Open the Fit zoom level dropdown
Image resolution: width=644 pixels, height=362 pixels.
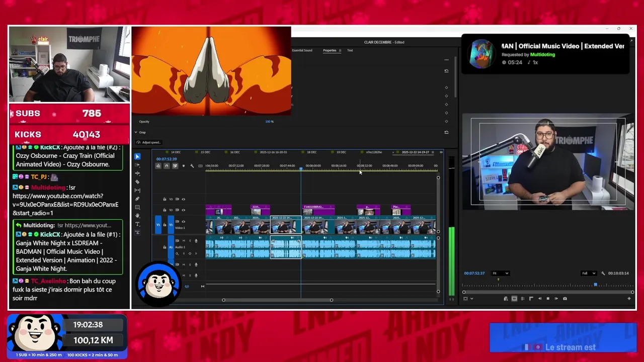(x=500, y=273)
